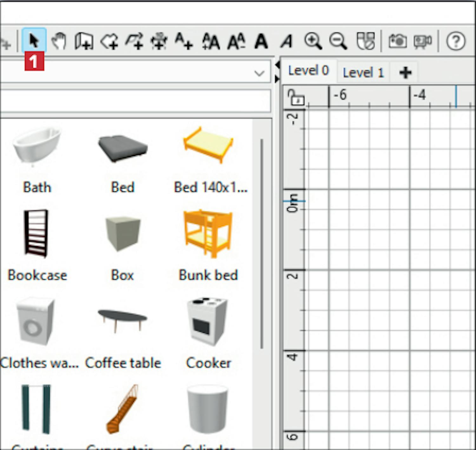Screen dimensions: 476x450
Task: Activate the Pan hand tool
Action: pos(59,41)
